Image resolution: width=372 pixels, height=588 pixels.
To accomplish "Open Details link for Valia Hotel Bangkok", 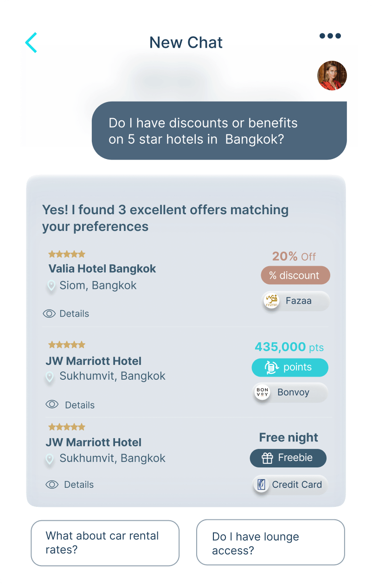I will [x=74, y=314].
